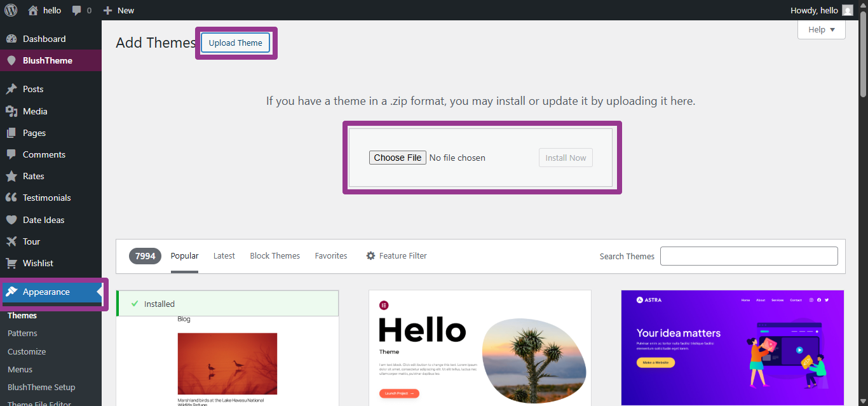Switch to the Latest themes tab
868x406 pixels.
[x=224, y=255]
